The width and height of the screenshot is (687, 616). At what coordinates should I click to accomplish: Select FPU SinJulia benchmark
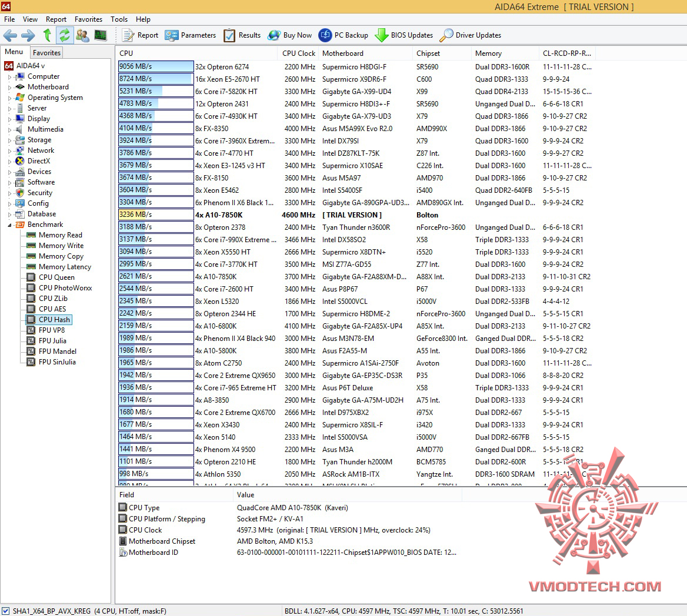(x=57, y=361)
